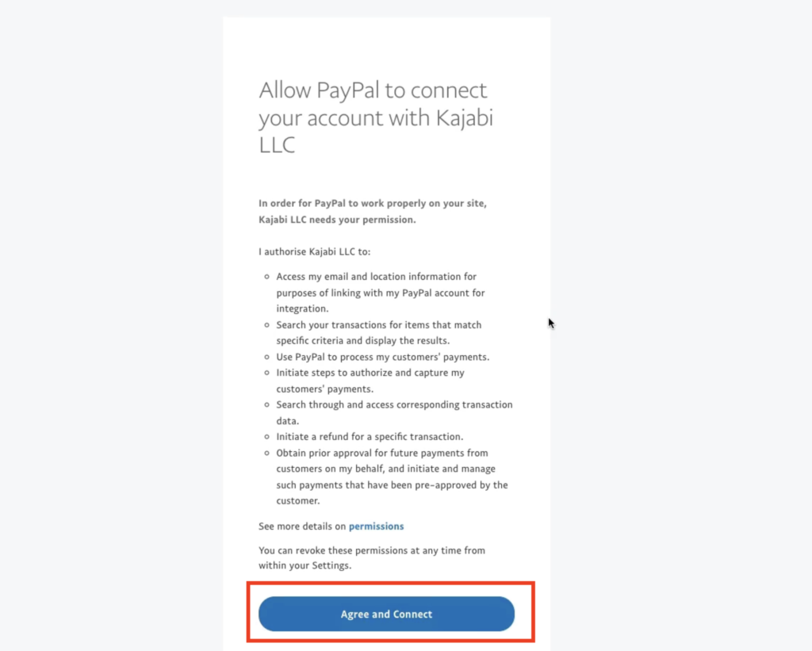This screenshot has width=812, height=651.
Task: Click bullet marker beside 'Initiate a refund'
Action: [266, 437]
